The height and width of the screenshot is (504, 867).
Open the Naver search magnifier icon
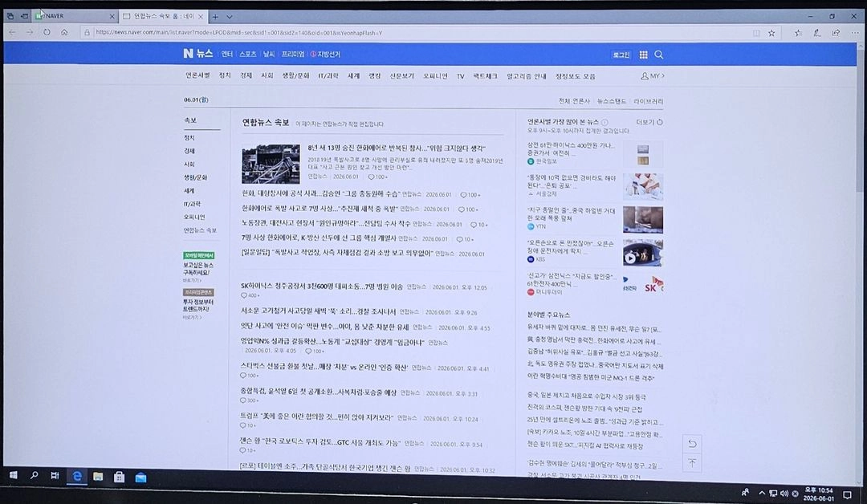[658, 55]
